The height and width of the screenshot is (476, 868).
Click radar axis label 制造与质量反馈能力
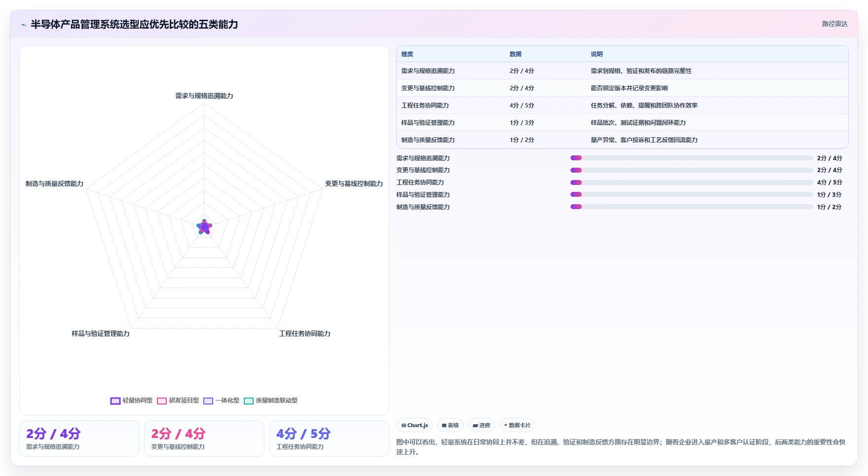coord(54,183)
